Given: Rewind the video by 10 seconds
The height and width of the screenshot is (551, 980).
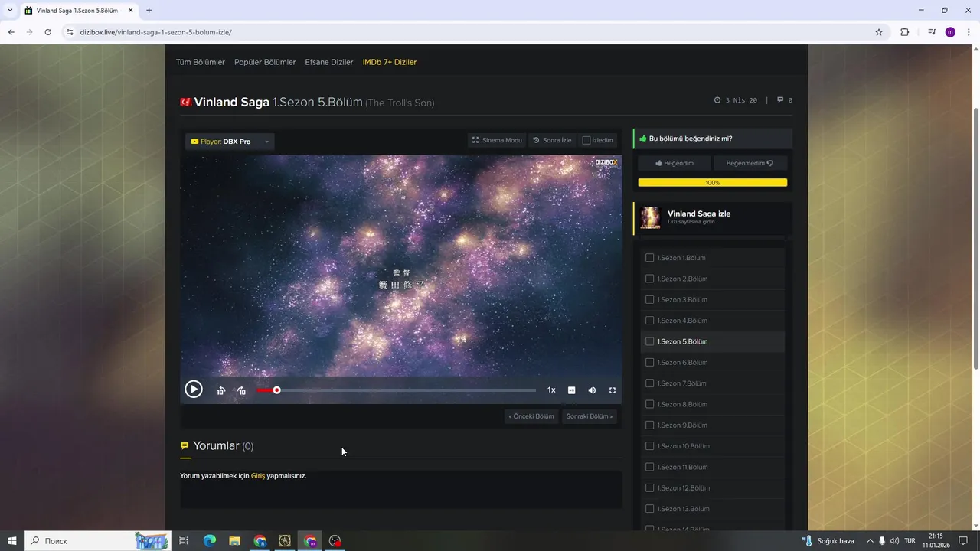Looking at the screenshot, I should click(220, 390).
